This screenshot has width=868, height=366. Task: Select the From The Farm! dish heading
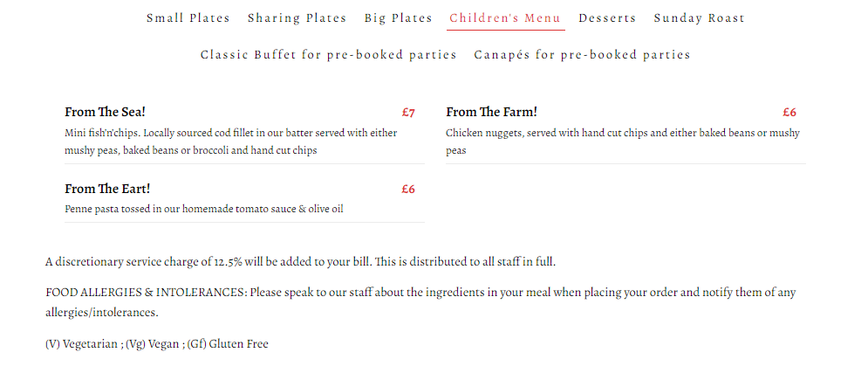tap(491, 112)
